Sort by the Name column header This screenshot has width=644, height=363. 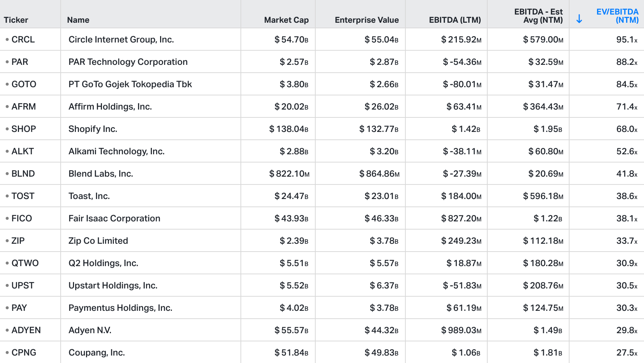pyautogui.click(x=78, y=20)
